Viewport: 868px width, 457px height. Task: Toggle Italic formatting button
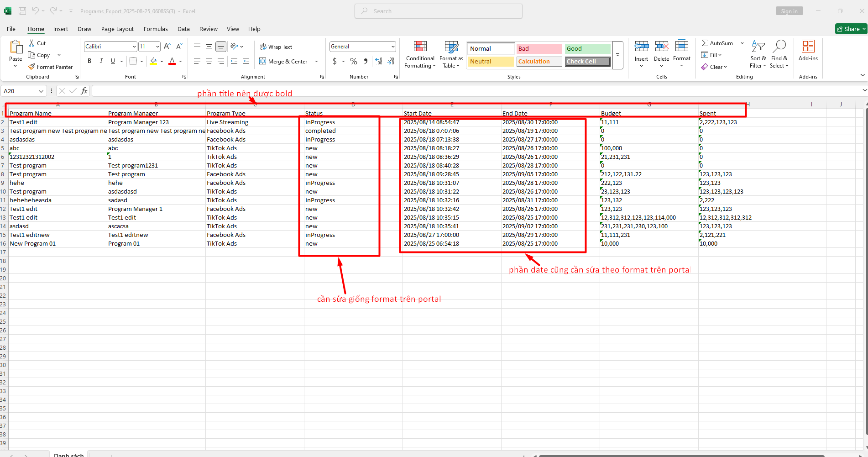pos(101,61)
